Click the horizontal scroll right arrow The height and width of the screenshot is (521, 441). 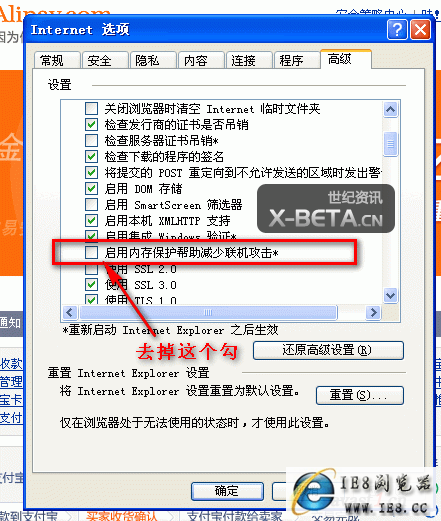(x=373, y=313)
